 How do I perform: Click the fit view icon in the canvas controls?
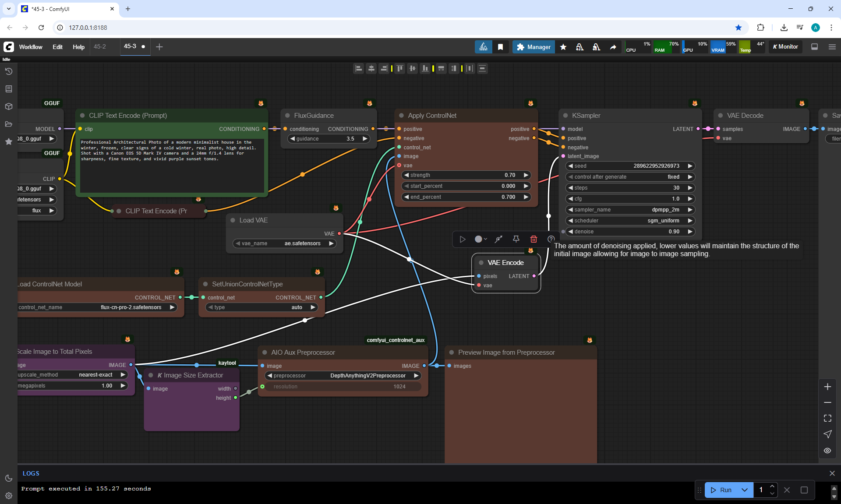[827, 418]
